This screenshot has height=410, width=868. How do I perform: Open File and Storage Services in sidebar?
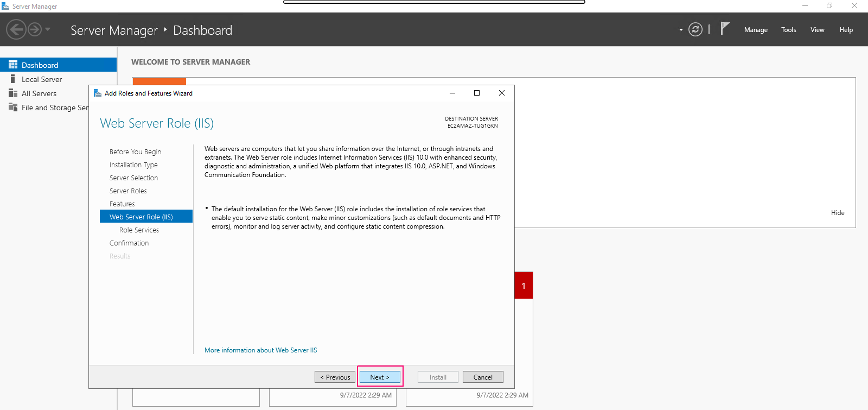pyautogui.click(x=55, y=108)
